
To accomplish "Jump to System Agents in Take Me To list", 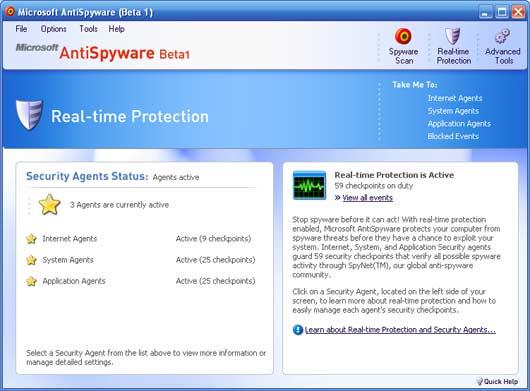I will 453,111.
